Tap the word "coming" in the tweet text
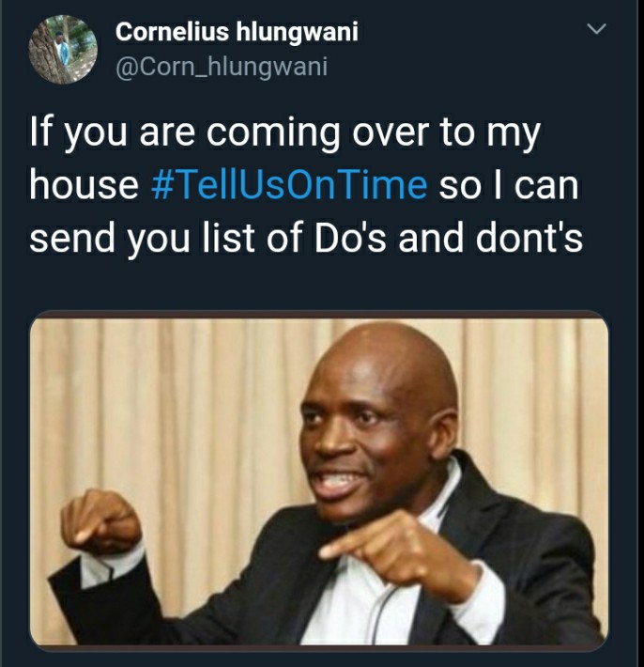 click(x=273, y=132)
